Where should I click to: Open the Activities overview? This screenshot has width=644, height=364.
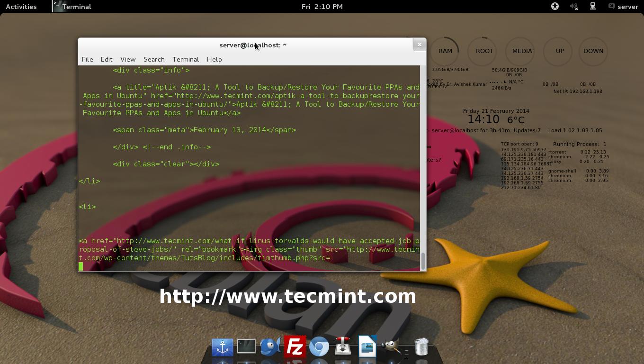21,6
